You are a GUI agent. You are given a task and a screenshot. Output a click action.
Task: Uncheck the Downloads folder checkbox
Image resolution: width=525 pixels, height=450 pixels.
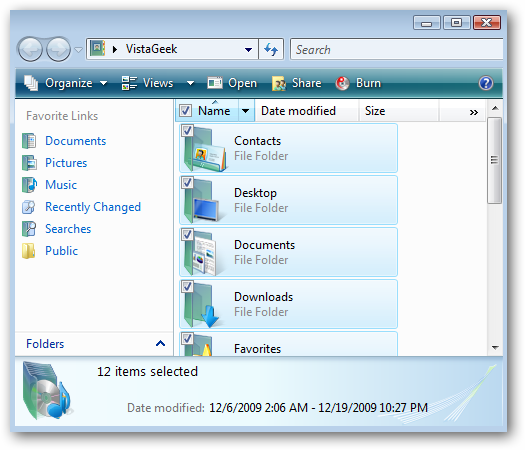(188, 286)
